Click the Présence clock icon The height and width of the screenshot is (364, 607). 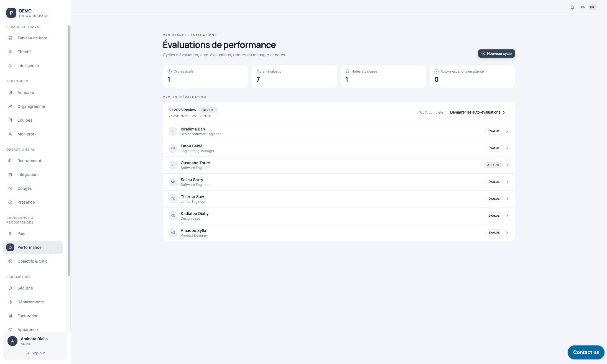[x=10, y=202]
